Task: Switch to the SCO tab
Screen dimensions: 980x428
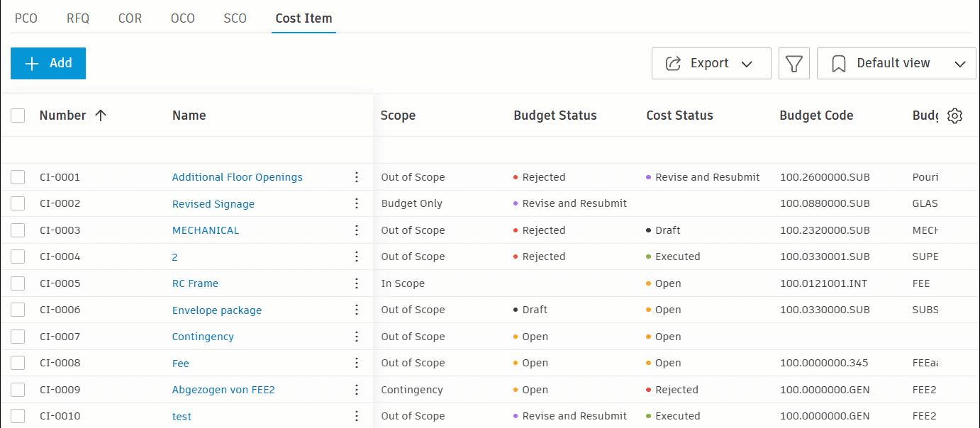Action: click(235, 18)
